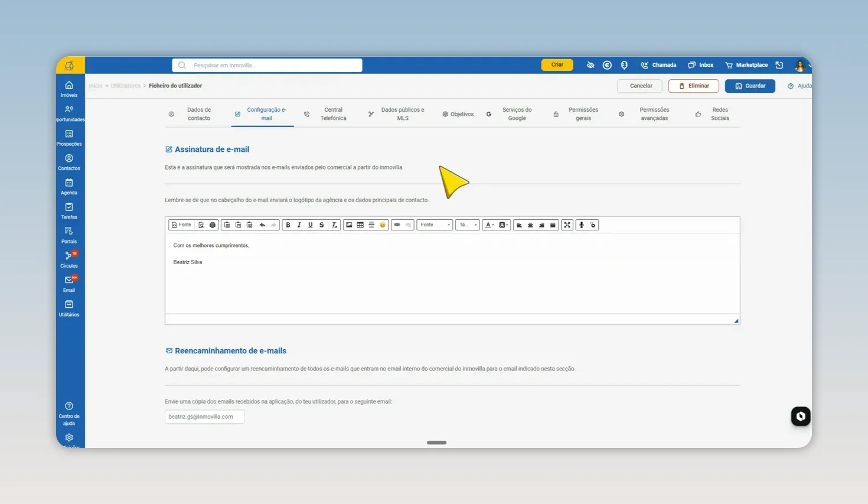Click the euro currency icon in header
868x504 pixels.
pyautogui.click(x=607, y=65)
